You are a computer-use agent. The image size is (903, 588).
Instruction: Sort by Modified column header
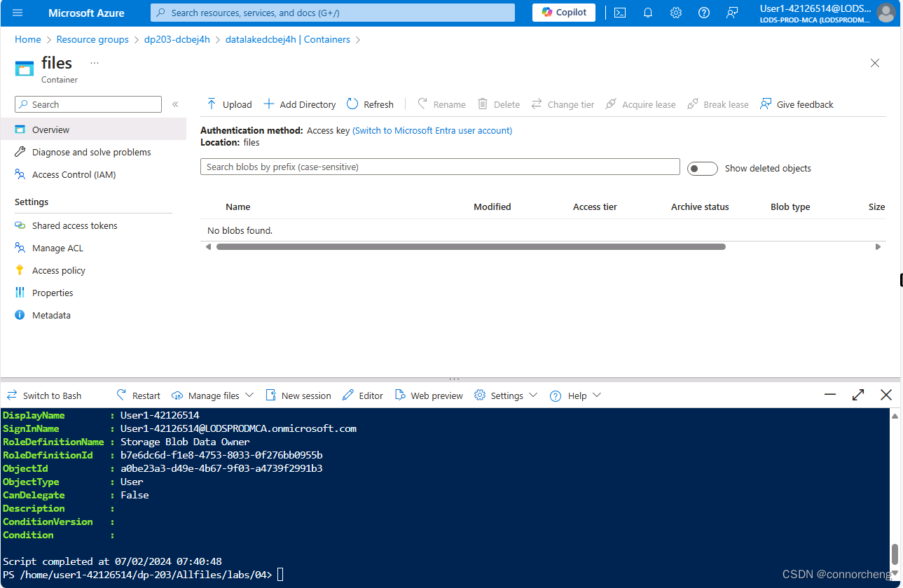coord(492,206)
